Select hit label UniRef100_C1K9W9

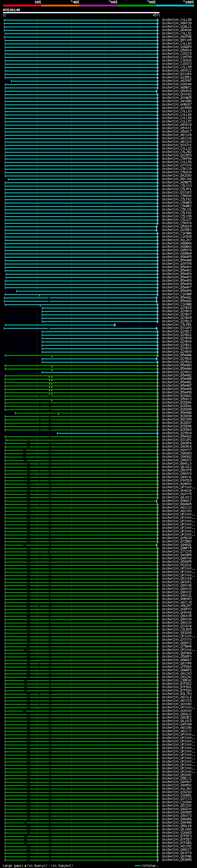click(x=176, y=294)
